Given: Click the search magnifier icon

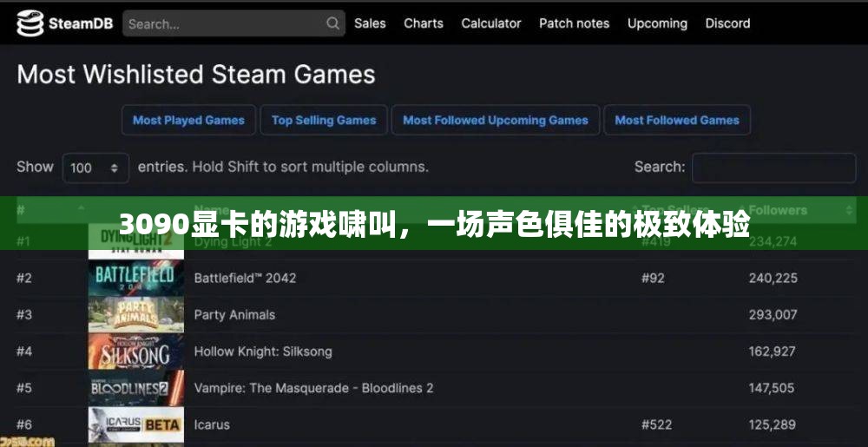Looking at the screenshot, I should (x=332, y=23).
